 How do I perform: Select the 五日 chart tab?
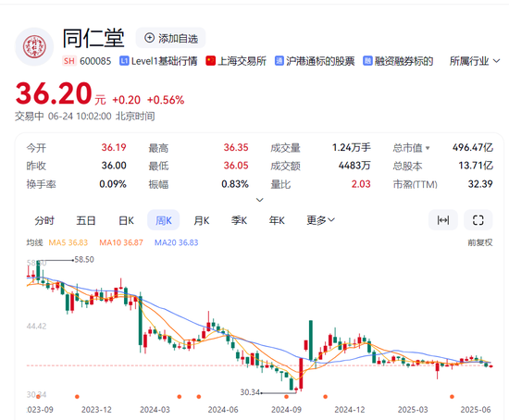click(86, 220)
